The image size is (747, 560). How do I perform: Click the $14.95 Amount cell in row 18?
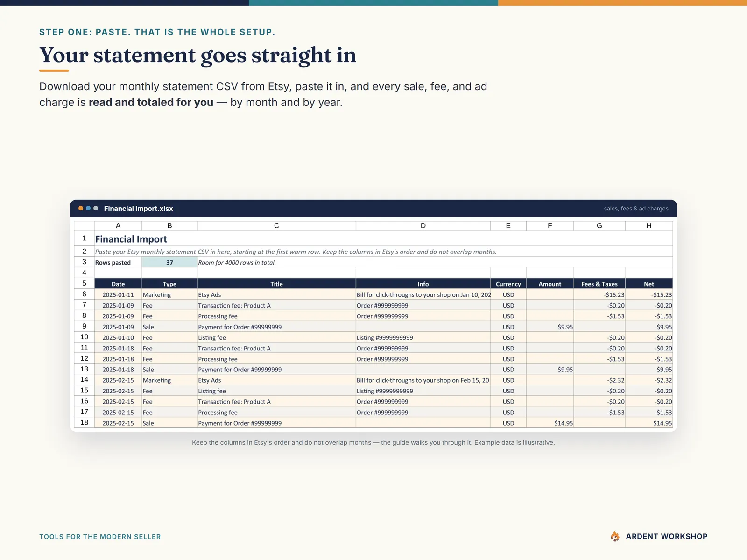tap(550, 423)
